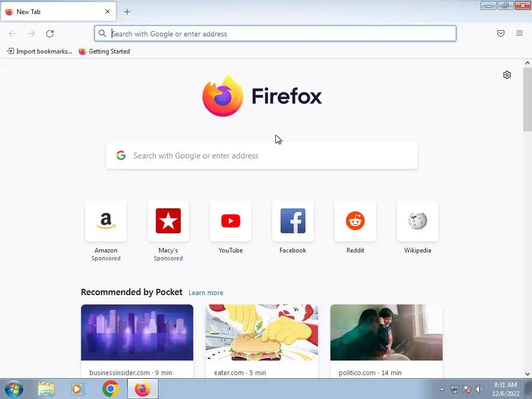Click the back navigation arrow
532x399 pixels.
(12, 34)
